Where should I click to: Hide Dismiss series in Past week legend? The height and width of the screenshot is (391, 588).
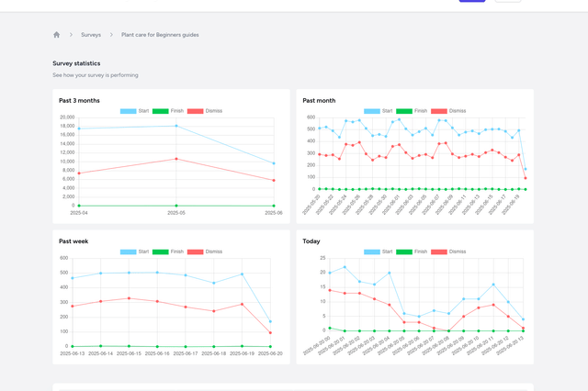tap(205, 251)
